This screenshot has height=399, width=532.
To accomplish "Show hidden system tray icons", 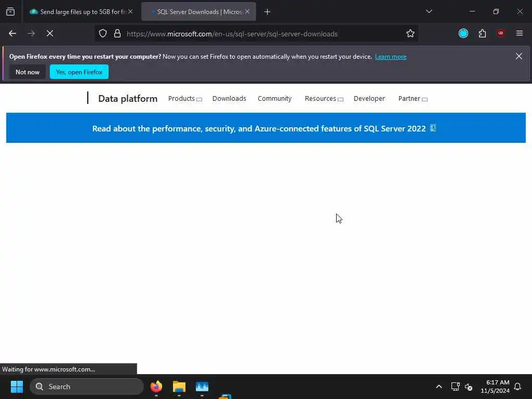I will [x=438, y=387].
